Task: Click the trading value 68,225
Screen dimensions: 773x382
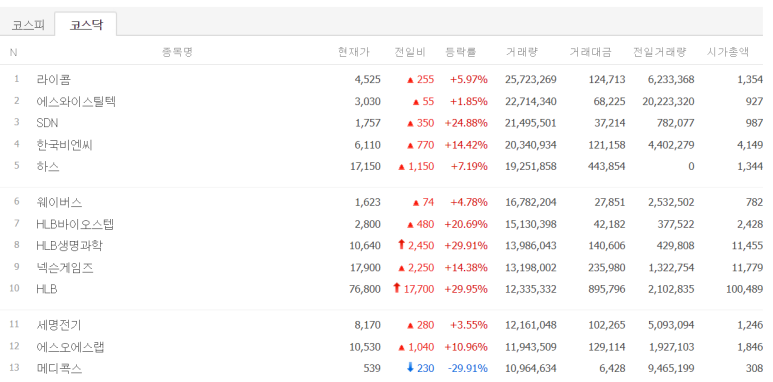Action: click(609, 102)
